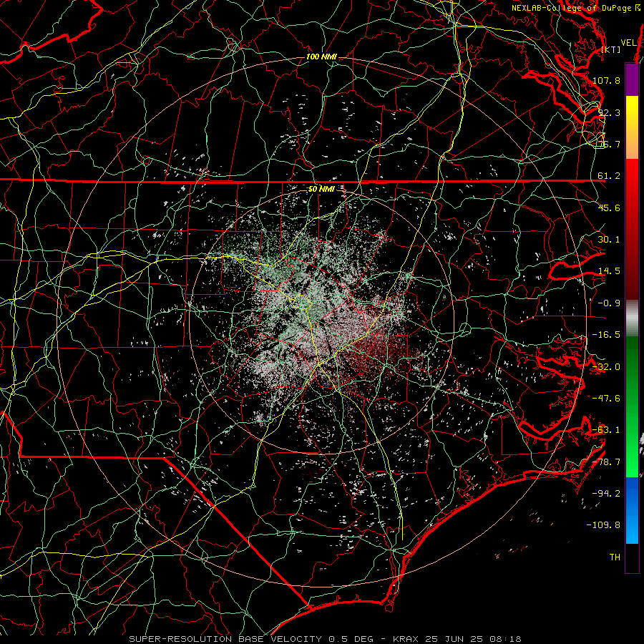
Task: Click the 25 JUN 25 08:18 timestamp
Action: 473,639
